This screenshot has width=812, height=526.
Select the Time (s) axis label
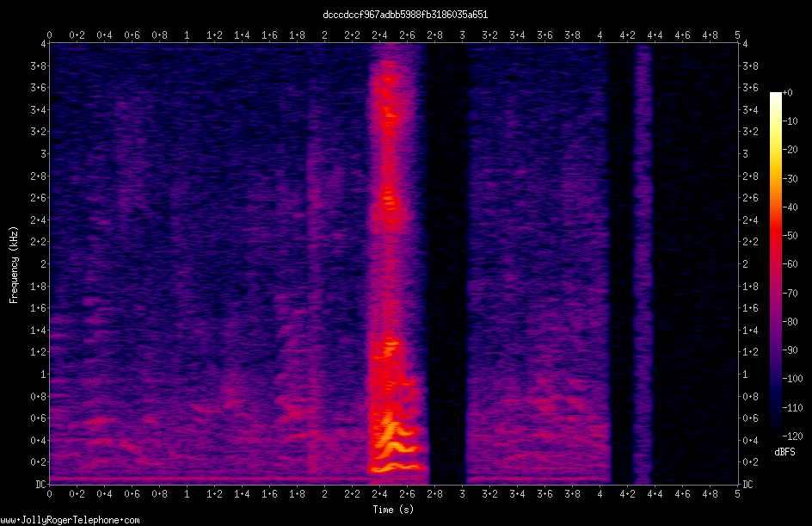pos(393,510)
